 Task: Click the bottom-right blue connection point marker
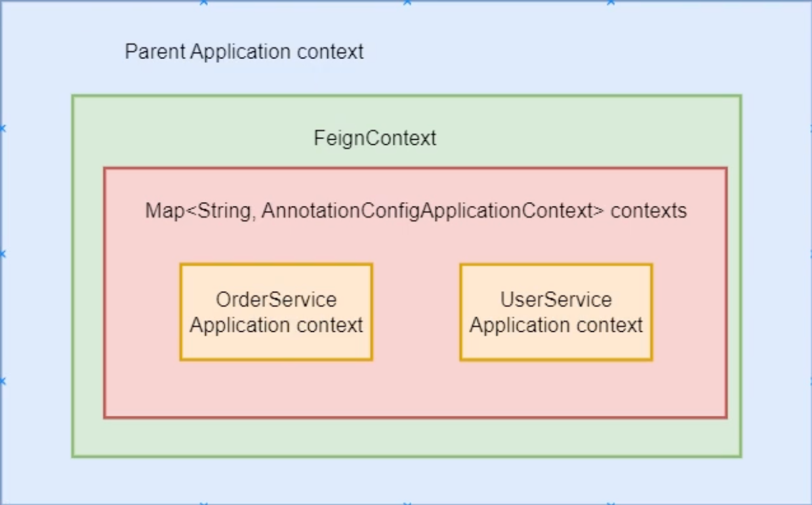(611, 502)
